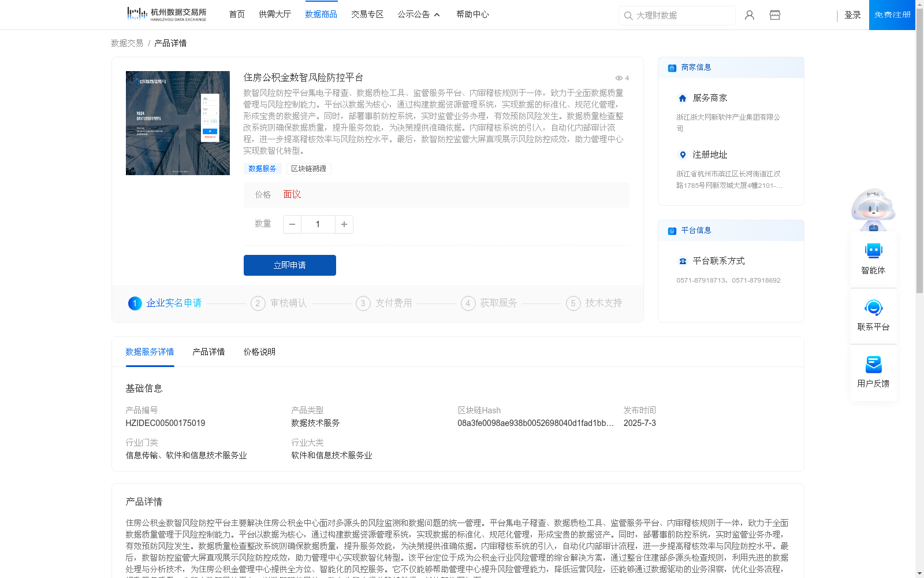Open the 智能体 robot assistant
924x578 pixels.
click(873, 258)
